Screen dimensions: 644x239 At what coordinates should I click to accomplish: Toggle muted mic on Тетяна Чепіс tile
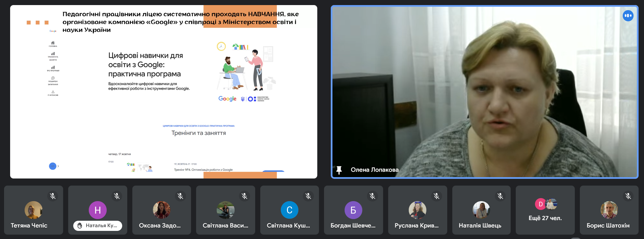53,196
